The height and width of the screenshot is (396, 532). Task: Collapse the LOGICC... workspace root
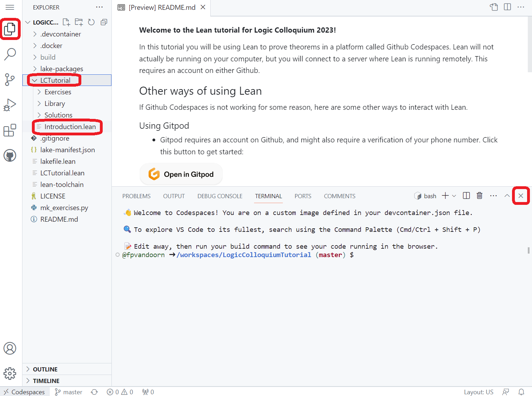[x=42, y=22]
